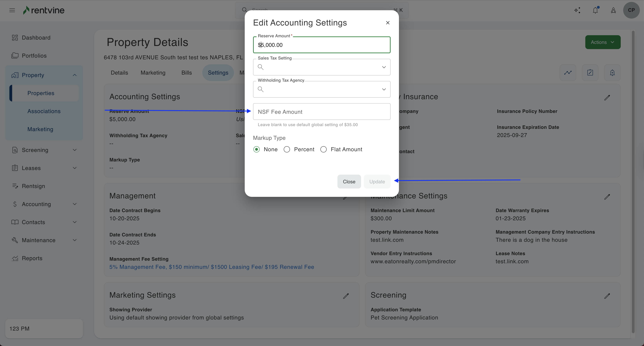Click the trend chart icon
The width and height of the screenshot is (644, 346).
pos(568,73)
